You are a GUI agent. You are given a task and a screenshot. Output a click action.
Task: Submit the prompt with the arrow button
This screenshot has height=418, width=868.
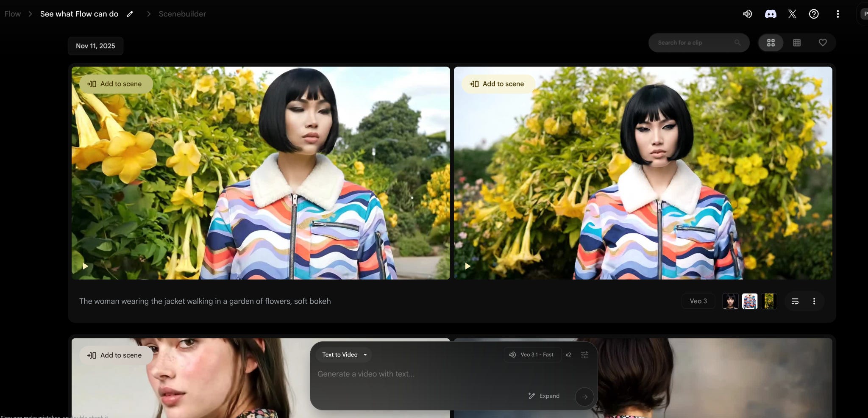(584, 397)
